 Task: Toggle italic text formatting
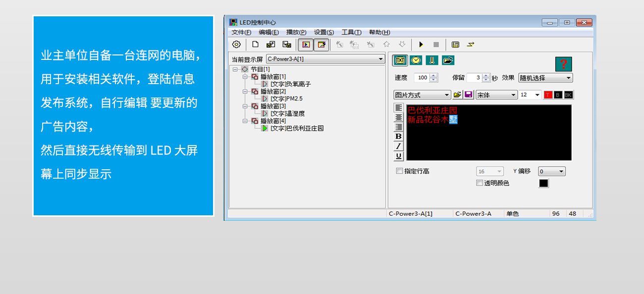click(399, 146)
